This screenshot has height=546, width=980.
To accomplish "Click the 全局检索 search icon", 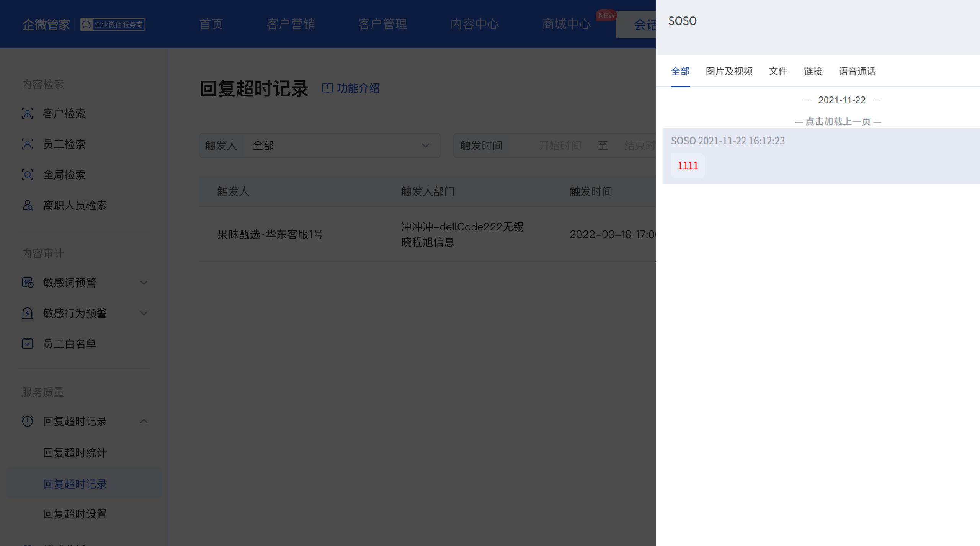I will pos(28,175).
